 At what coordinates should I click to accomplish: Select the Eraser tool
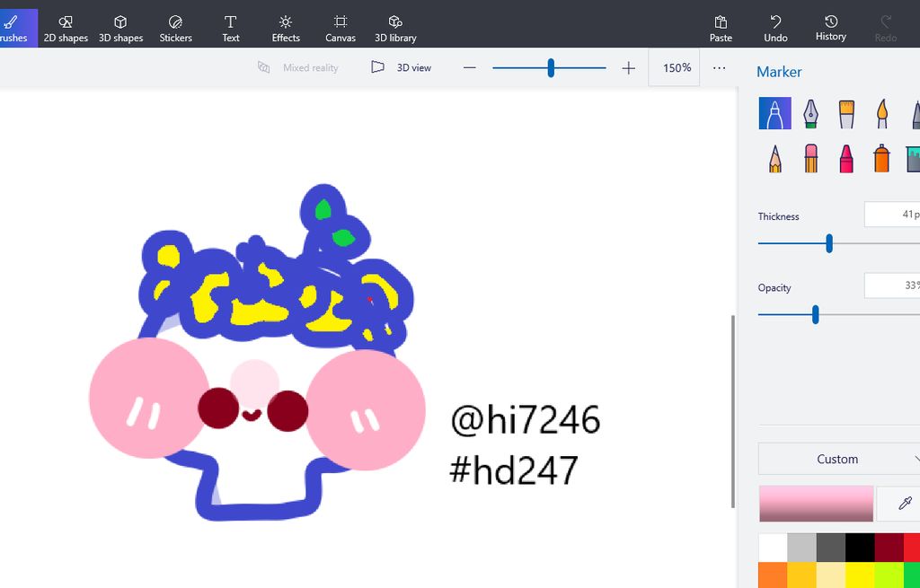click(810, 158)
